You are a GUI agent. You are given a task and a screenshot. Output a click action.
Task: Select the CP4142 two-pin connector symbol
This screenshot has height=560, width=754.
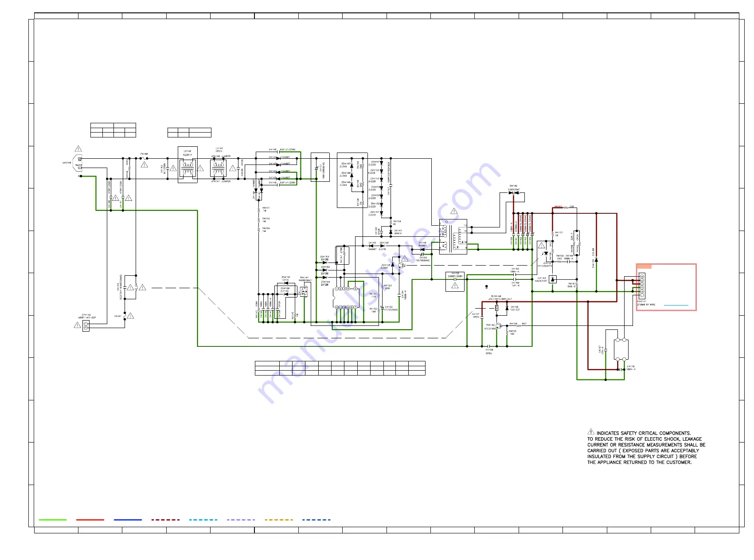pyautogui.click(x=86, y=326)
